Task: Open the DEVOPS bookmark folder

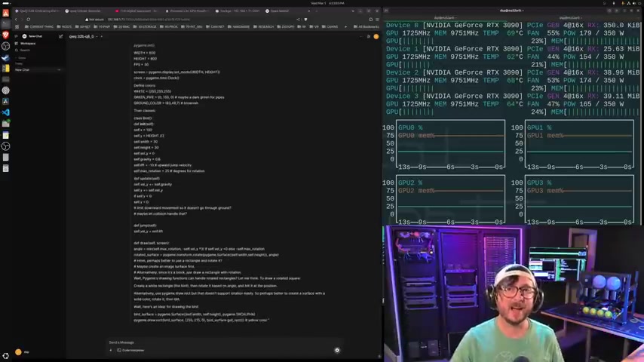Action: [x=286, y=26]
